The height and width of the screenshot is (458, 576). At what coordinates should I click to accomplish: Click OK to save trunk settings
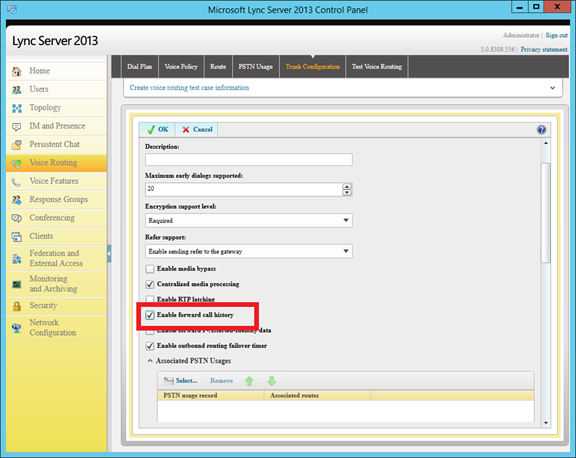coord(158,130)
